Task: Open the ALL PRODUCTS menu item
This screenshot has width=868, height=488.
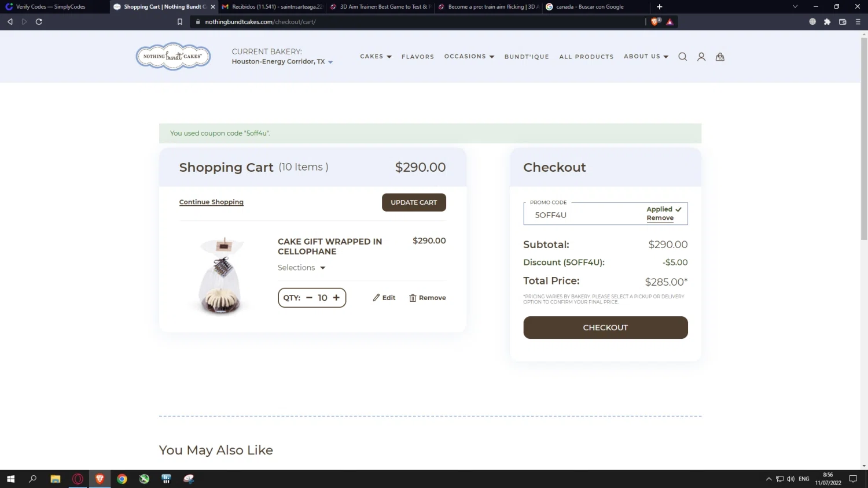Action: [x=586, y=57]
